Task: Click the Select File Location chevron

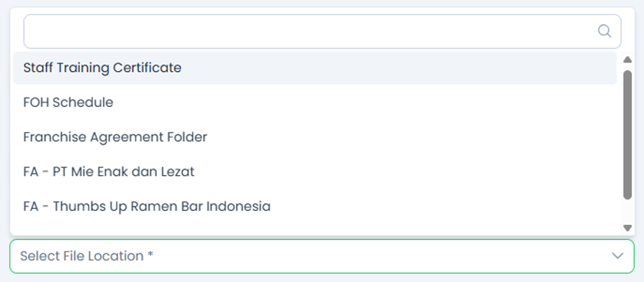Action: point(617,256)
